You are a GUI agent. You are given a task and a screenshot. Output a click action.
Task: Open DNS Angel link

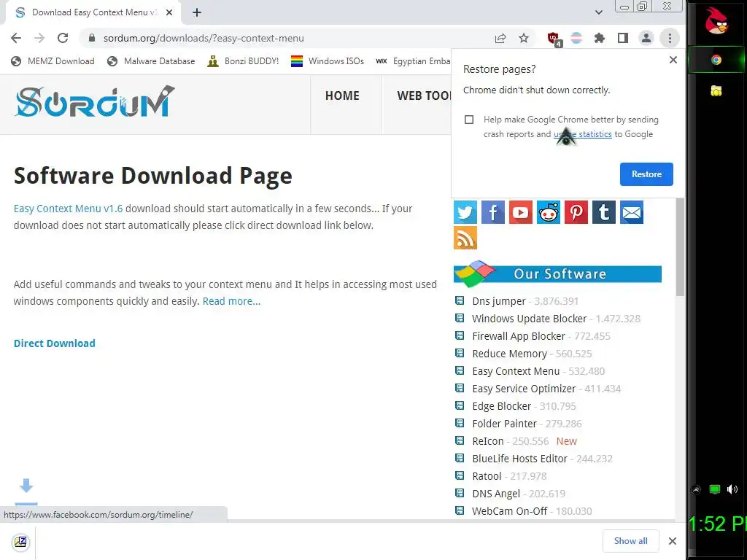[x=495, y=494]
